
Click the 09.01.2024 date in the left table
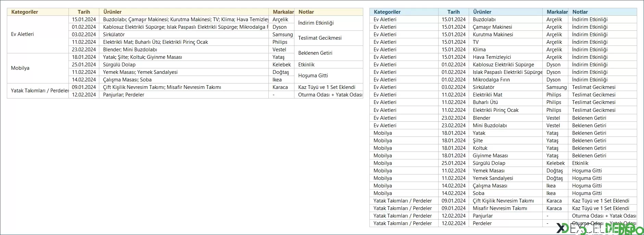click(x=84, y=87)
